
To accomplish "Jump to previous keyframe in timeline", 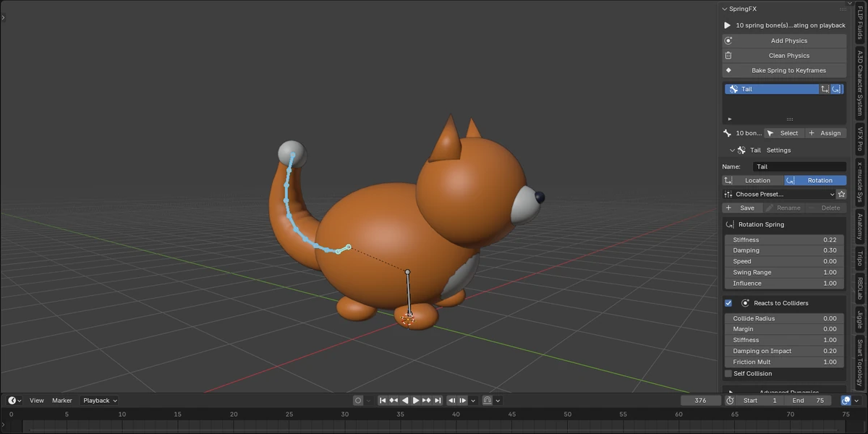I will 393,400.
